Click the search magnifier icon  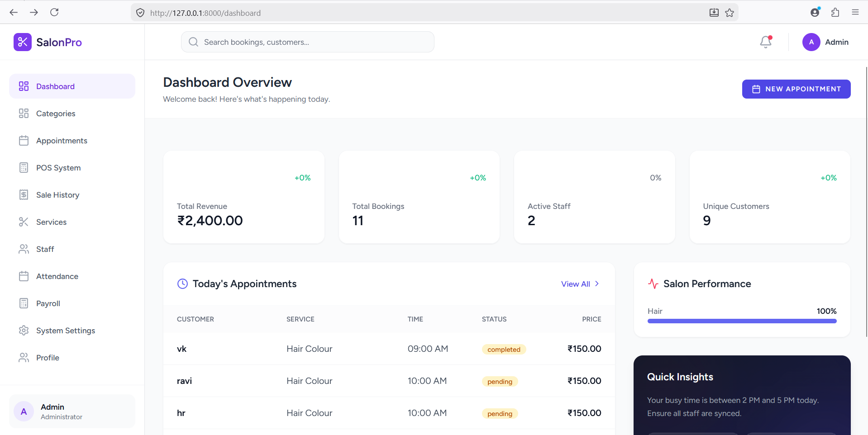(x=194, y=42)
